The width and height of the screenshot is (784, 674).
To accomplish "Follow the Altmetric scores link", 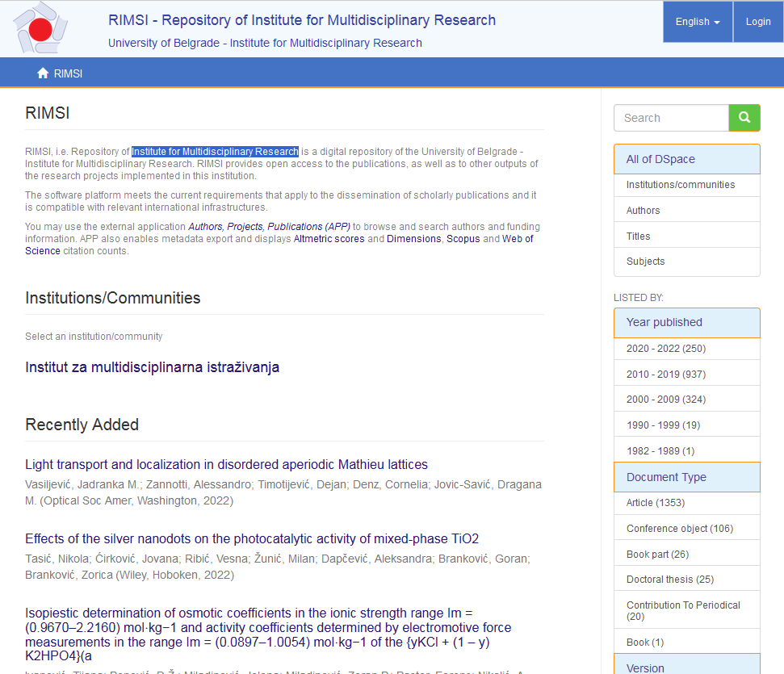I will pyautogui.click(x=329, y=239).
